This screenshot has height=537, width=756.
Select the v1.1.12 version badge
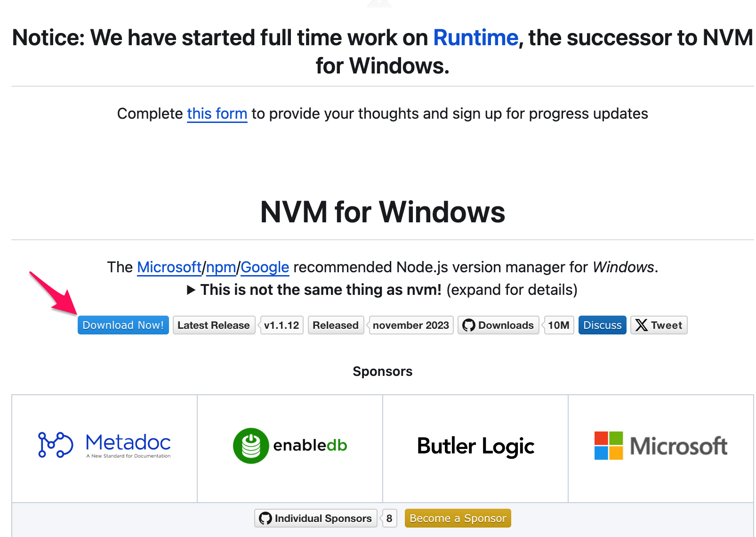click(281, 325)
